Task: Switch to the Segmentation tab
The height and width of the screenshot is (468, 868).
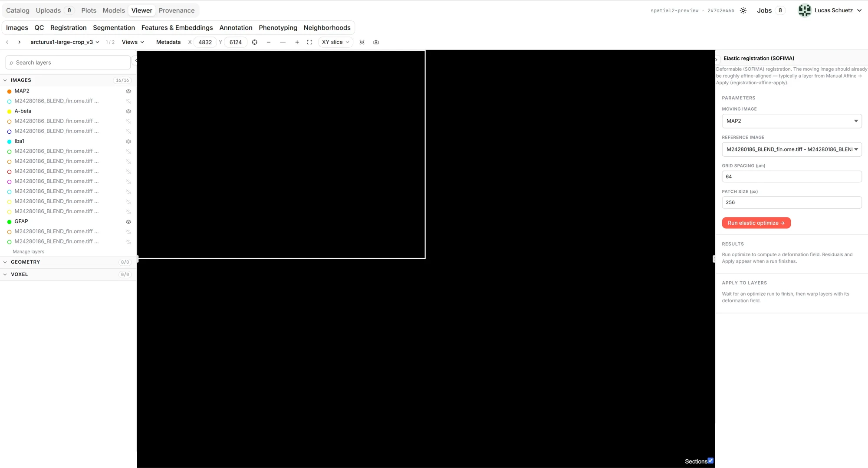Action: [114, 28]
